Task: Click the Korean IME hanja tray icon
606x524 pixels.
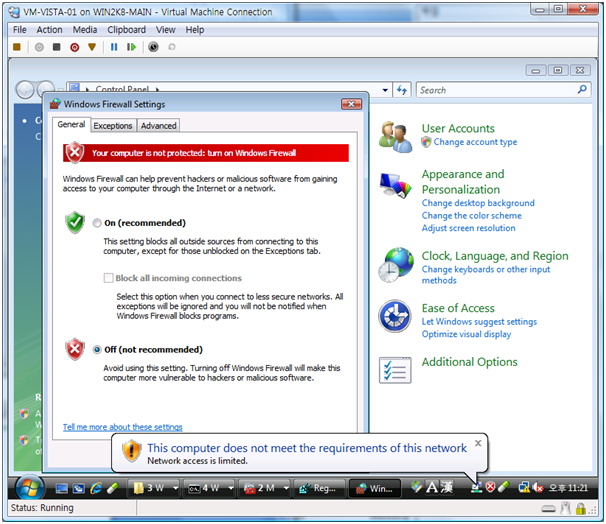Action: pyautogui.click(x=447, y=487)
